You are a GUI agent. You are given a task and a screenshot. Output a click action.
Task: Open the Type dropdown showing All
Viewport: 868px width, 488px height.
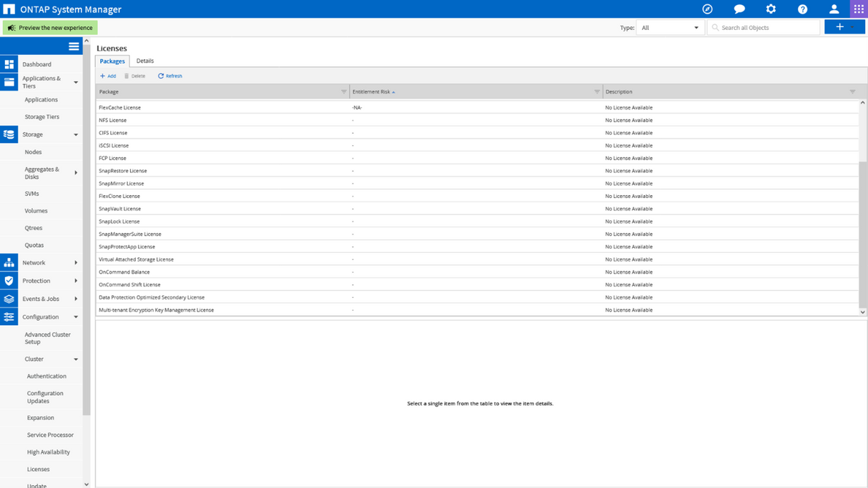point(670,27)
